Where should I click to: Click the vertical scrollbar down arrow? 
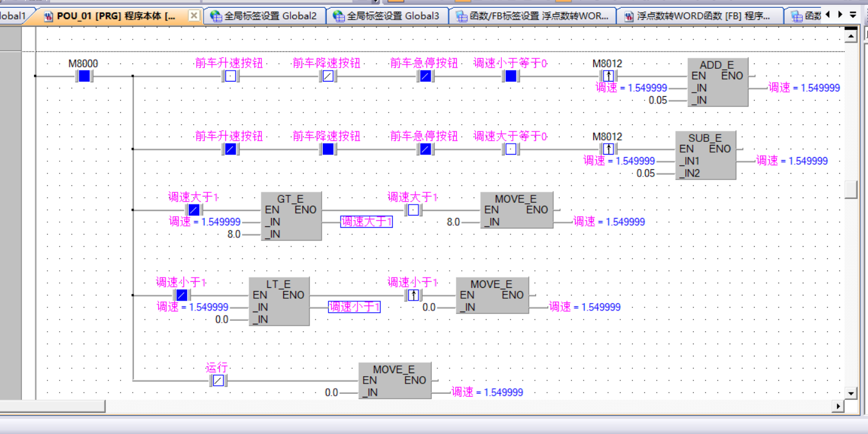pos(851,393)
